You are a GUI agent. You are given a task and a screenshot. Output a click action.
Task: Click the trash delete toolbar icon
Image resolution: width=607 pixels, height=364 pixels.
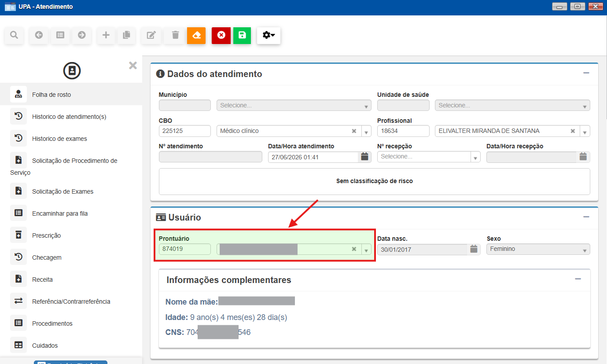pyautogui.click(x=175, y=35)
